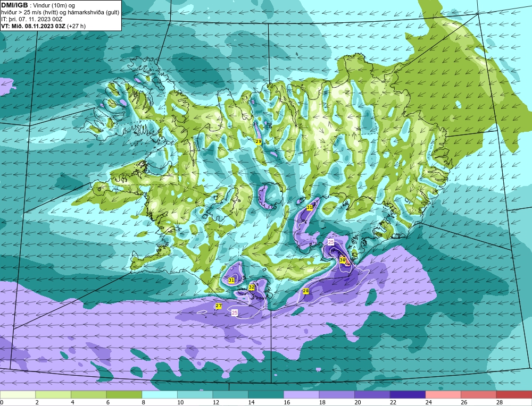Click the DMI/IGB title text

(x=14, y=5)
